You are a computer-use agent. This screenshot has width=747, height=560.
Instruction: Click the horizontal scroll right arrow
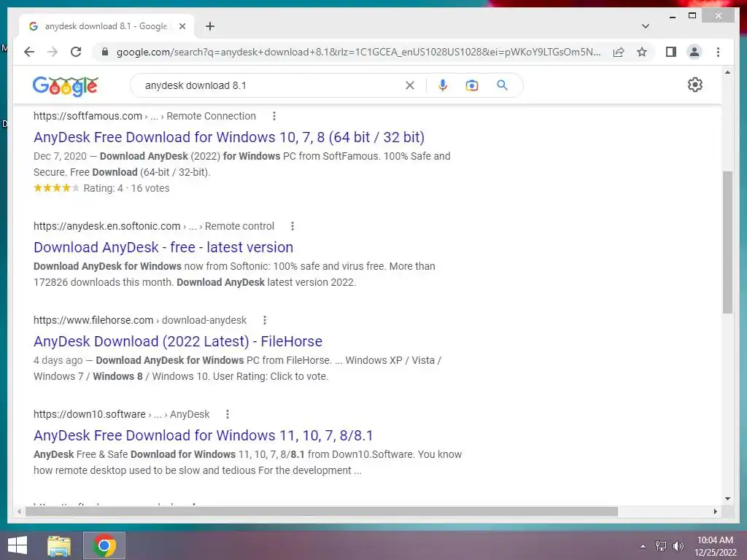point(715,511)
